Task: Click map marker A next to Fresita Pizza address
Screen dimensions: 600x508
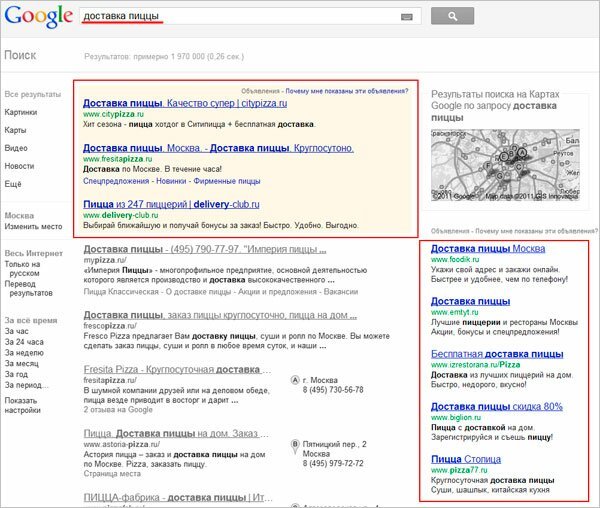Action: pos(295,380)
